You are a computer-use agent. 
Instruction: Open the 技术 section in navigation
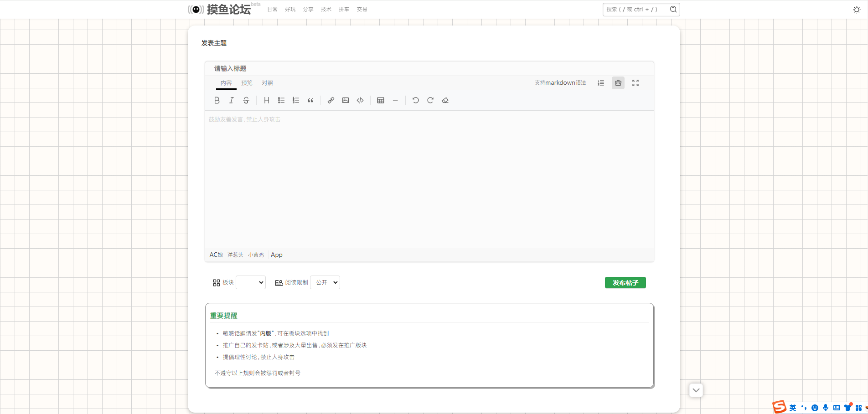click(x=326, y=9)
